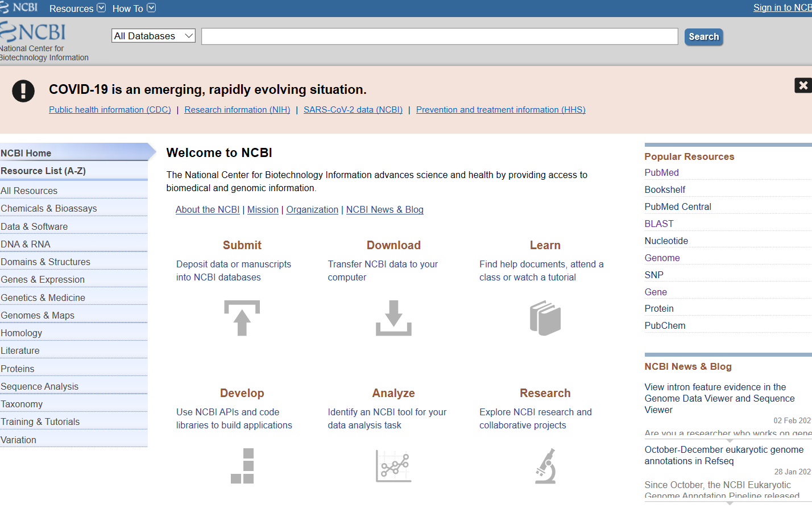812x508 pixels.
Task: Click the Download arrow icon
Action: (x=393, y=318)
